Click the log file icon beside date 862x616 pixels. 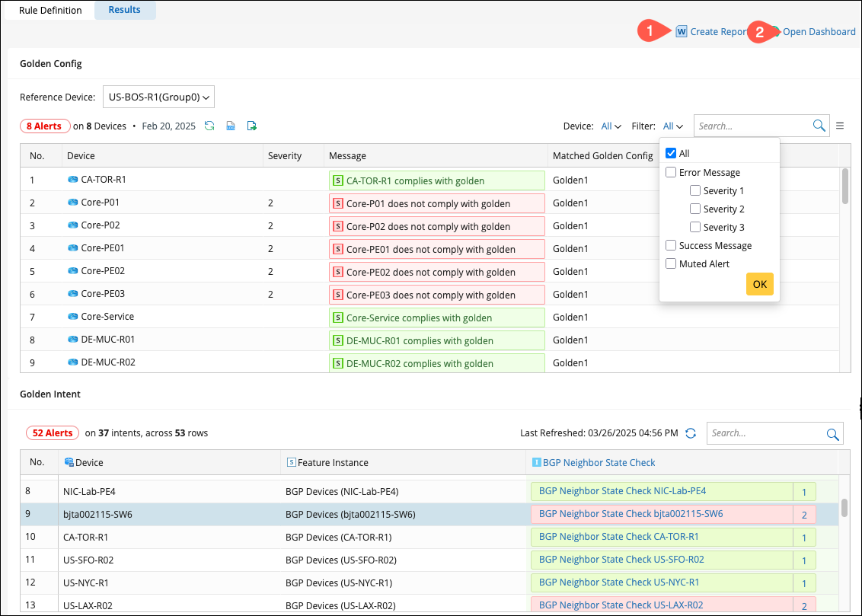(x=230, y=126)
